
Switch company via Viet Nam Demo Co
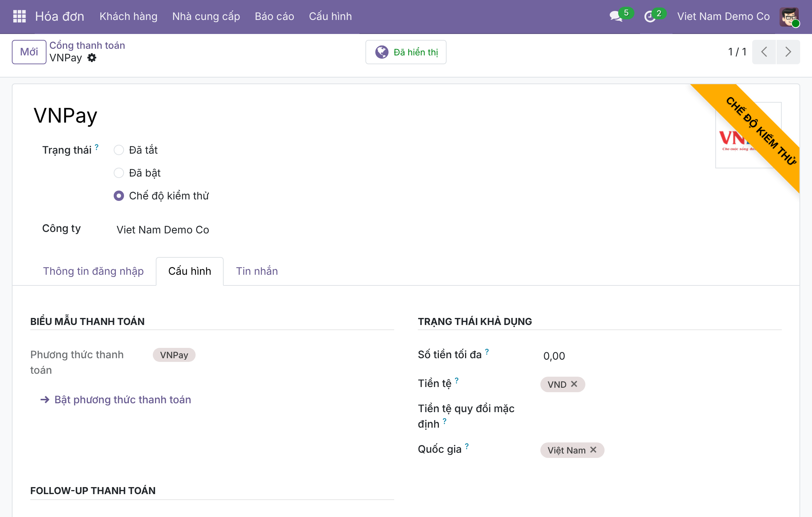(723, 16)
